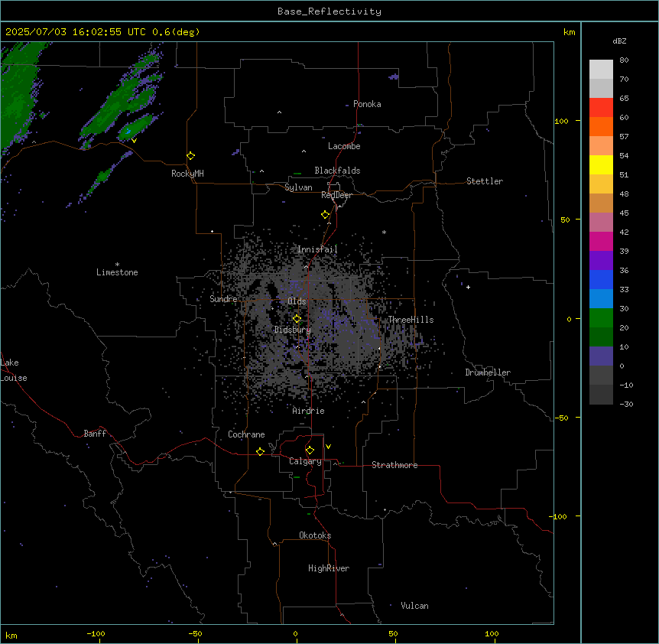Click the yellow V marker northeast of Calgary
The width and height of the screenshot is (659, 644).
pyautogui.click(x=328, y=447)
